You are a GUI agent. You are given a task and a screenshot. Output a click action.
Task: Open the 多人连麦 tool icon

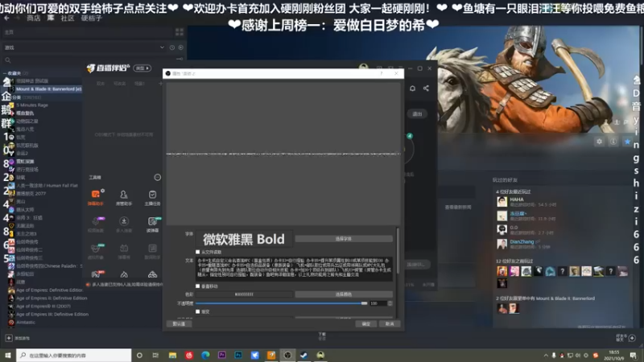[124, 224]
